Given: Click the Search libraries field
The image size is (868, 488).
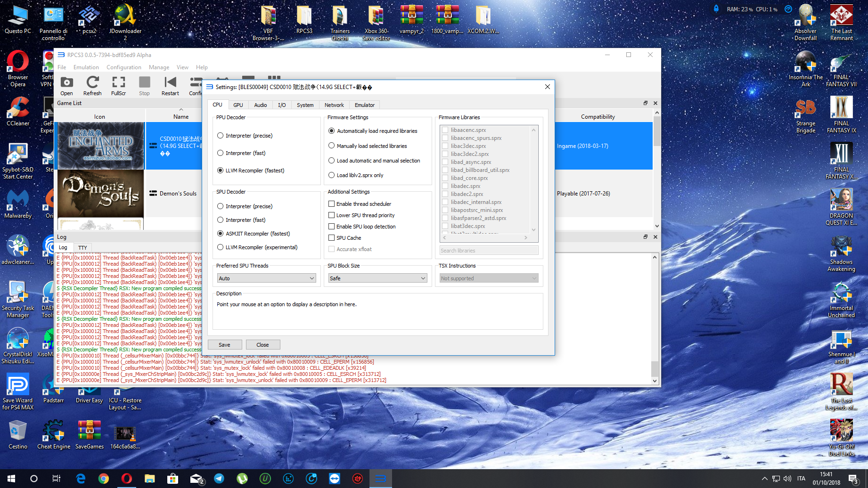Looking at the screenshot, I should pos(489,251).
